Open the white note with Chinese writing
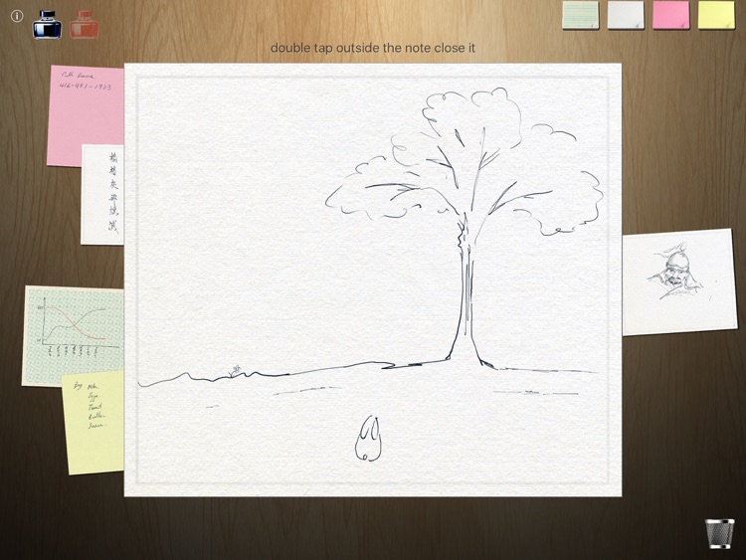Screen dimensions: 746x560 click(101, 195)
